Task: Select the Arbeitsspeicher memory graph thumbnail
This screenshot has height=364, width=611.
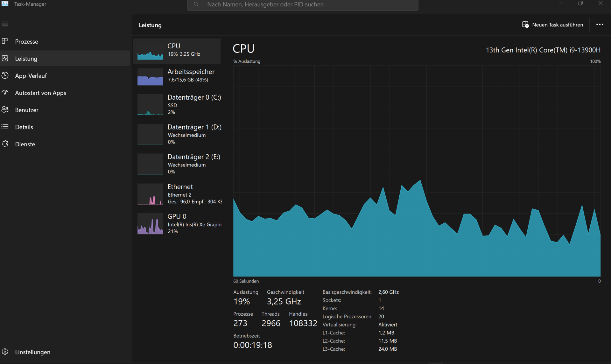Action: [150, 77]
